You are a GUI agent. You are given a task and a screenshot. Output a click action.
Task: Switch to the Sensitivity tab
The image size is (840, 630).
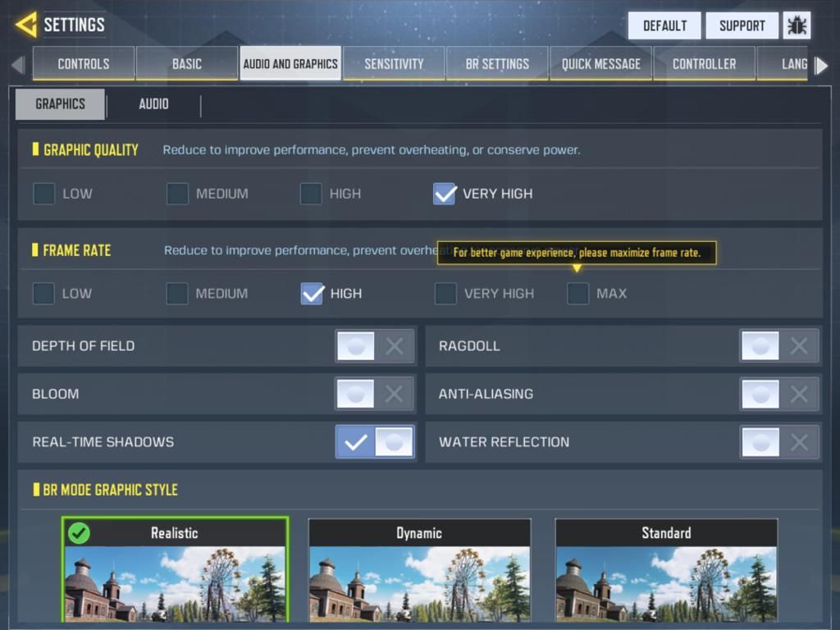point(394,64)
